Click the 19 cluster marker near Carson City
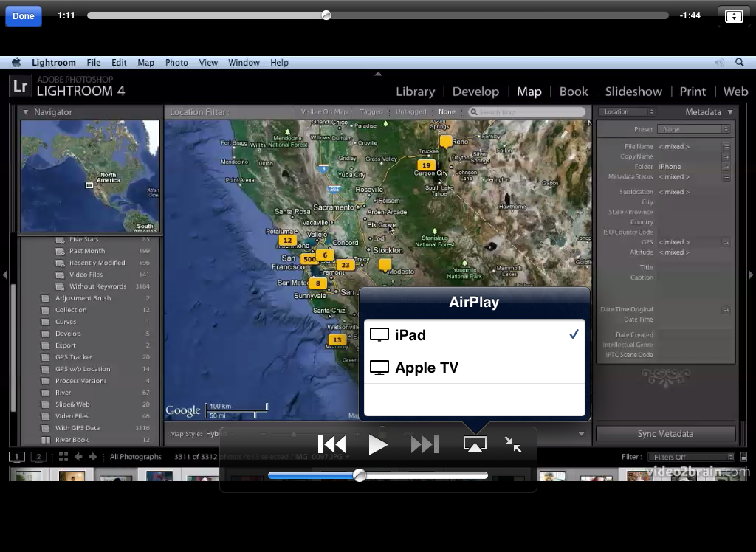Image resolution: width=756 pixels, height=552 pixels. pyautogui.click(x=426, y=165)
